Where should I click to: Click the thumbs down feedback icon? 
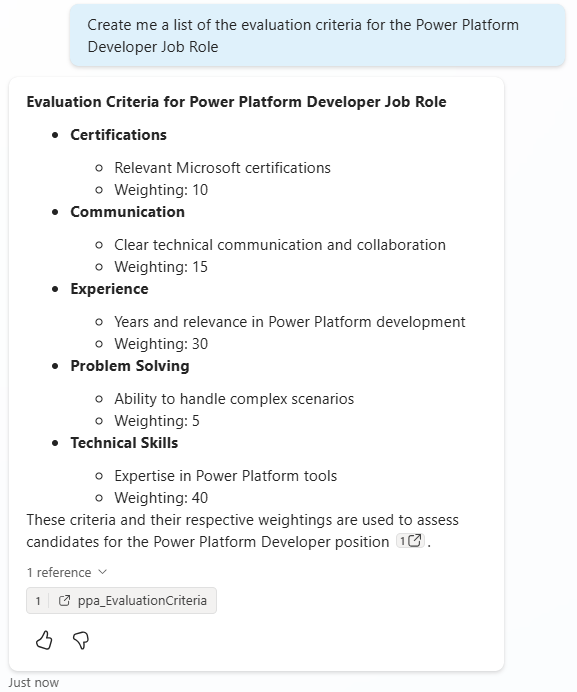(81, 640)
